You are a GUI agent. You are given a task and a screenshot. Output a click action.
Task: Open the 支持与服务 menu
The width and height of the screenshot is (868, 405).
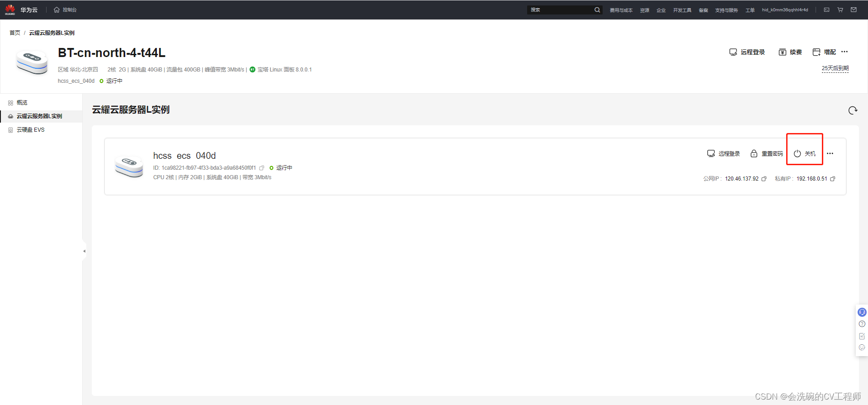[x=726, y=10]
